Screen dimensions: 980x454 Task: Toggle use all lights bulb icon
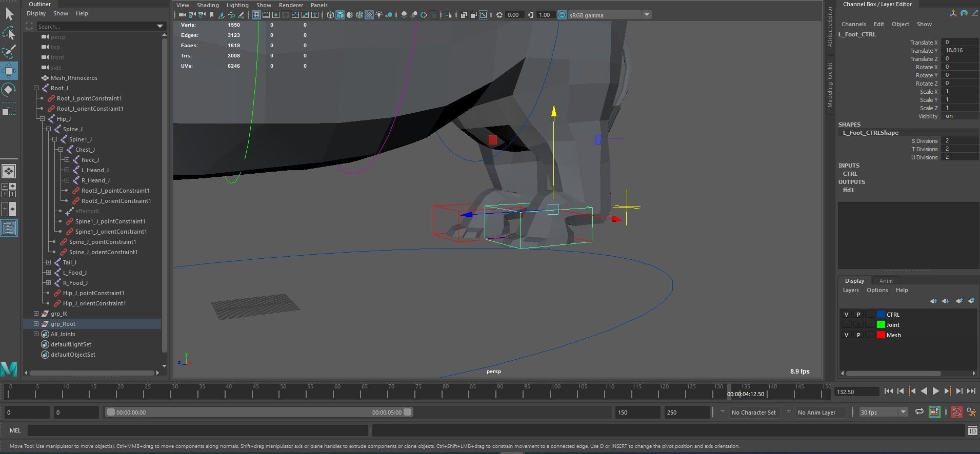click(x=379, y=15)
